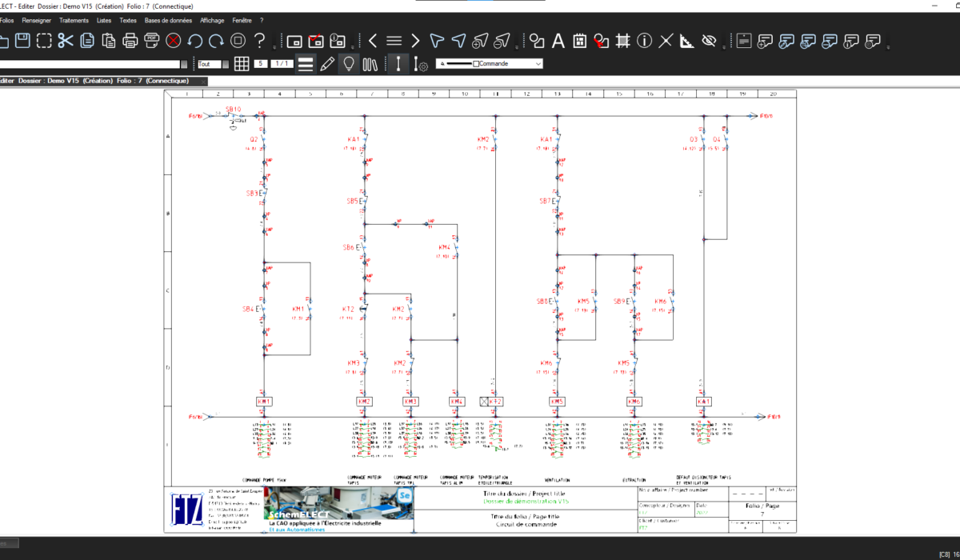Click the set-square ruler icon
960x560 pixels.
pyautogui.click(x=687, y=40)
